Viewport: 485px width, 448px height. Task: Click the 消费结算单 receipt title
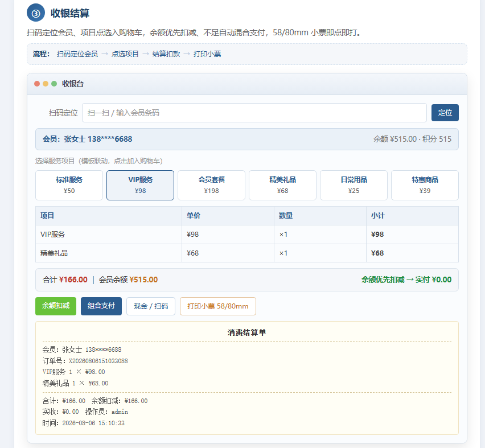point(247,332)
